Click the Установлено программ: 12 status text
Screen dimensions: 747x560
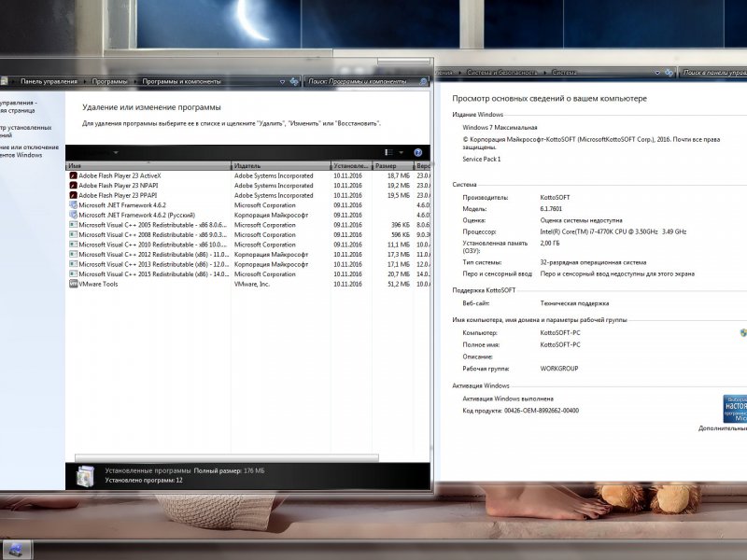click(x=144, y=481)
